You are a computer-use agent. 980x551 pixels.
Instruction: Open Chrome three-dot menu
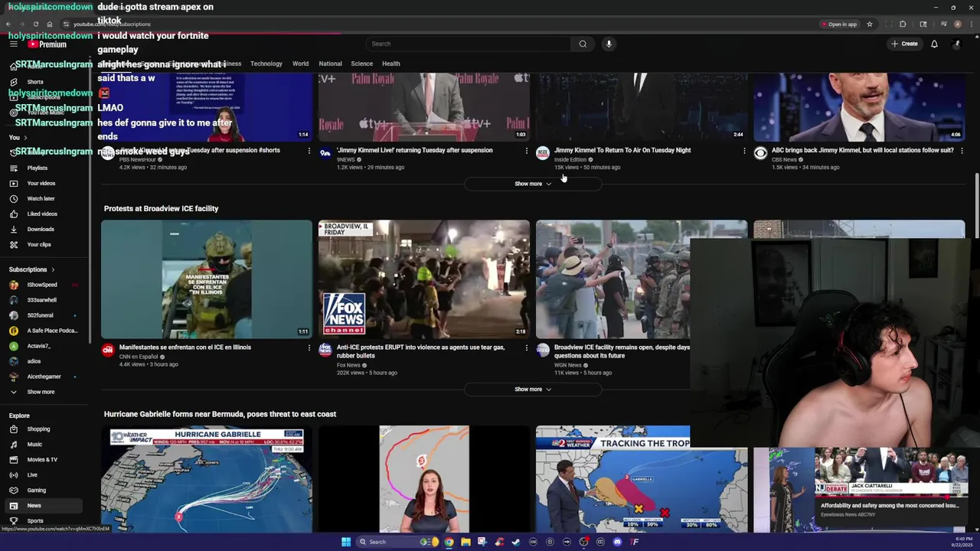(x=971, y=24)
